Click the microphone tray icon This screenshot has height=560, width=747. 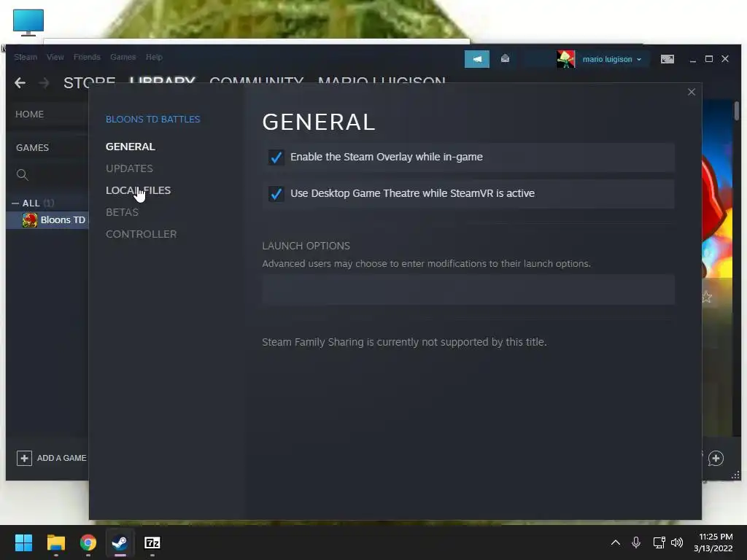coord(636,542)
